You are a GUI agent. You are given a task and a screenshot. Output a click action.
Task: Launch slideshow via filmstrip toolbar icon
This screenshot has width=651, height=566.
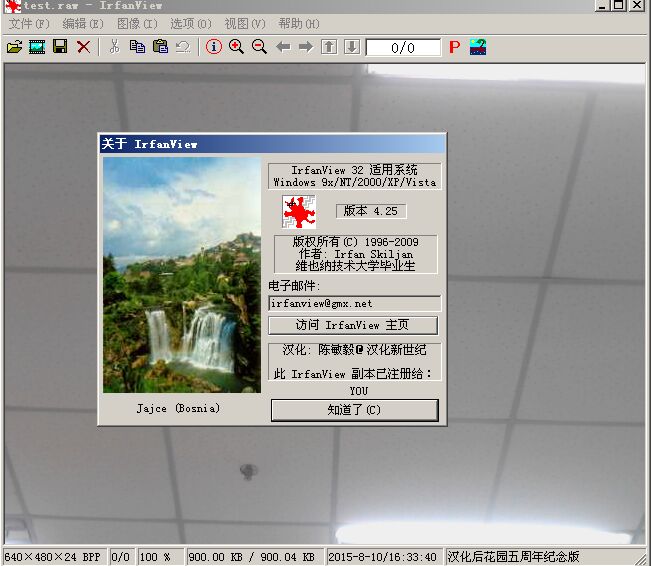tap(37, 47)
